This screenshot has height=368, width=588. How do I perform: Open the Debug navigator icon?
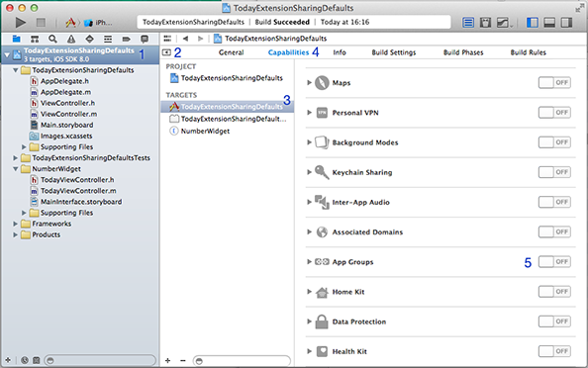(108, 39)
